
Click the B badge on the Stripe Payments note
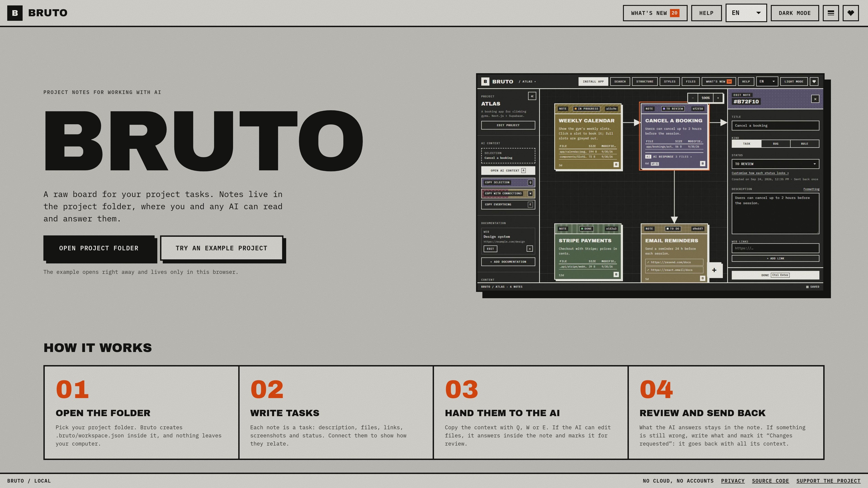[x=616, y=274]
